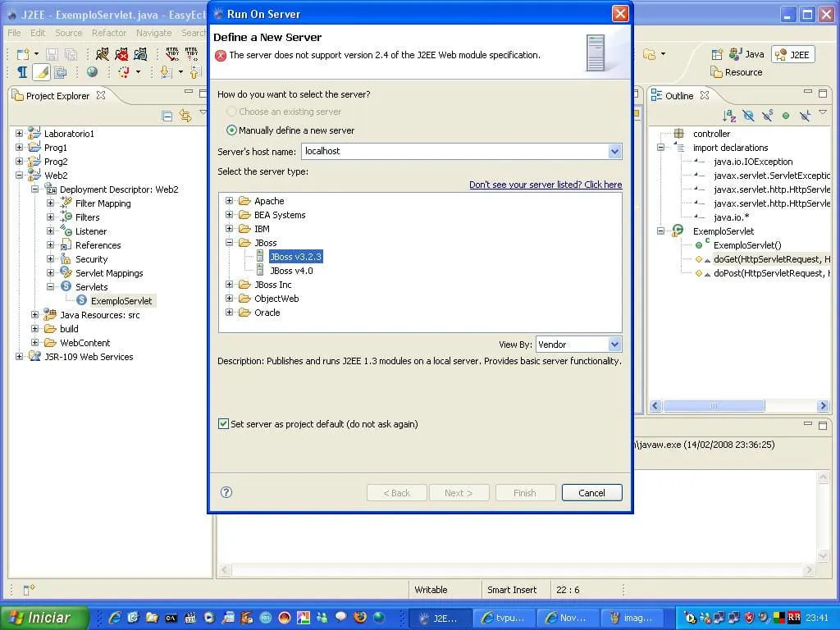
Task: Open the View By Vendor dropdown
Action: click(x=614, y=345)
